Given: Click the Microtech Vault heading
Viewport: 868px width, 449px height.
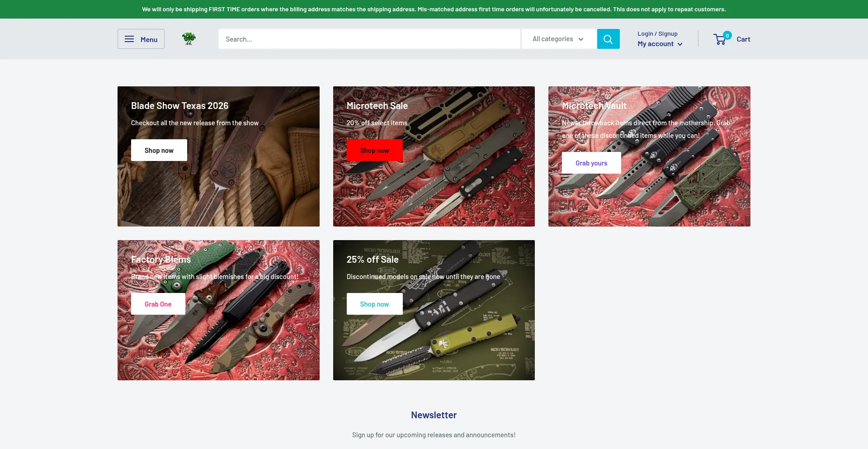Looking at the screenshot, I should tap(594, 106).
